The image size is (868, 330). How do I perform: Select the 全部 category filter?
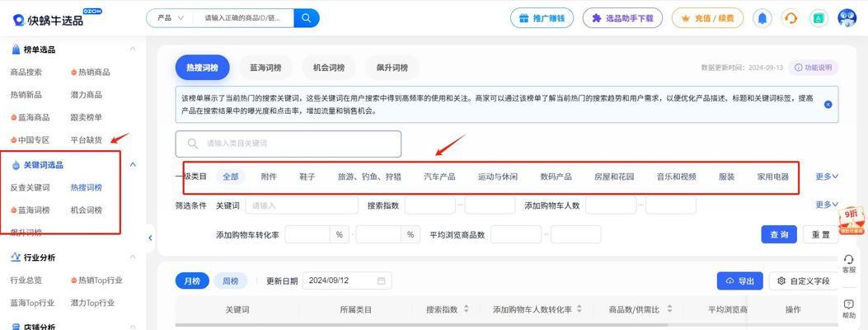coord(230,177)
